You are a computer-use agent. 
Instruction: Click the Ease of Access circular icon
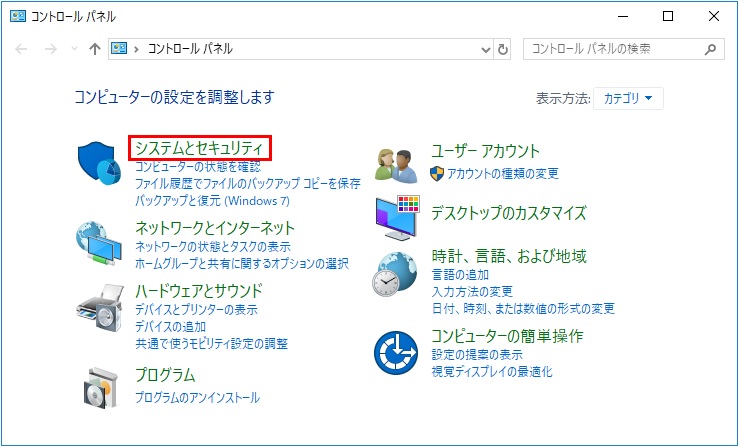pos(396,353)
